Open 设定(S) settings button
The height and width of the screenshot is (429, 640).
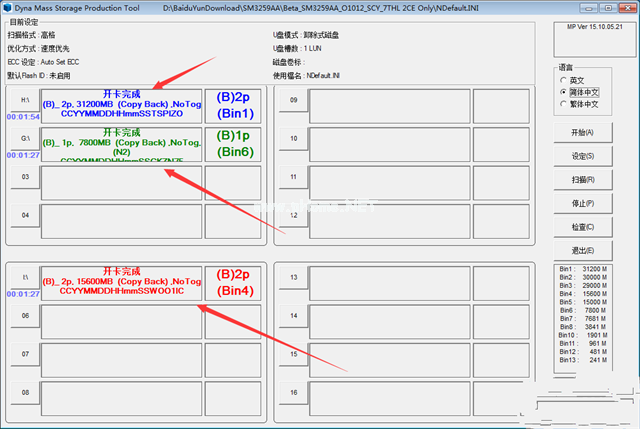(581, 156)
